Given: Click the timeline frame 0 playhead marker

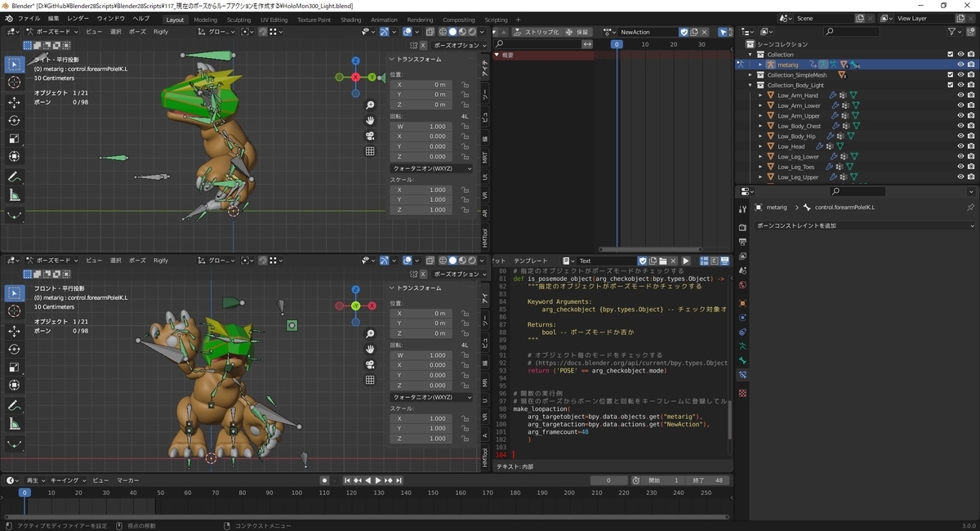Looking at the screenshot, I should tap(24, 493).
